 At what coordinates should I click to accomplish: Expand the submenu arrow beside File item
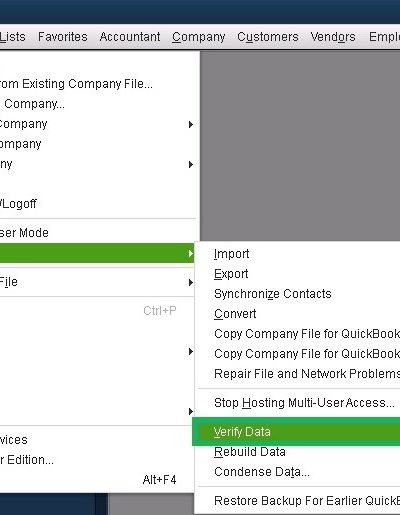190,282
